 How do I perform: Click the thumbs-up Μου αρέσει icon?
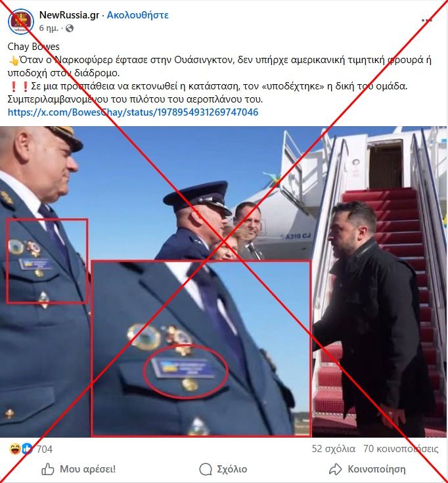point(48,469)
